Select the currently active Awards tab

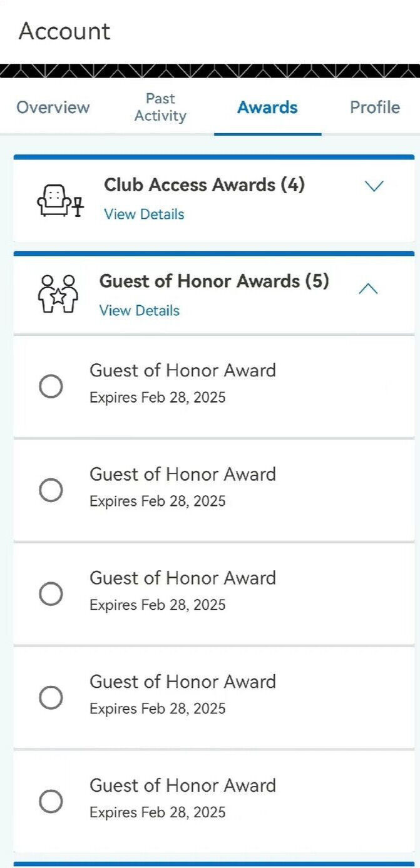[x=267, y=108]
